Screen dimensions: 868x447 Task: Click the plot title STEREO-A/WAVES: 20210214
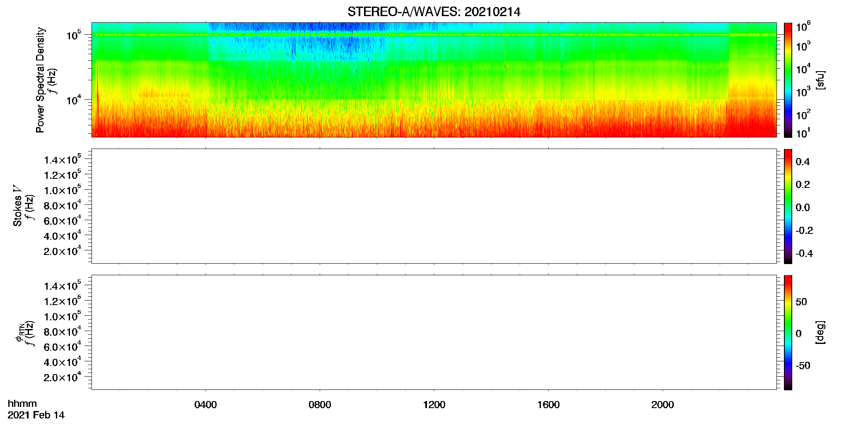pyautogui.click(x=434, y=12)
